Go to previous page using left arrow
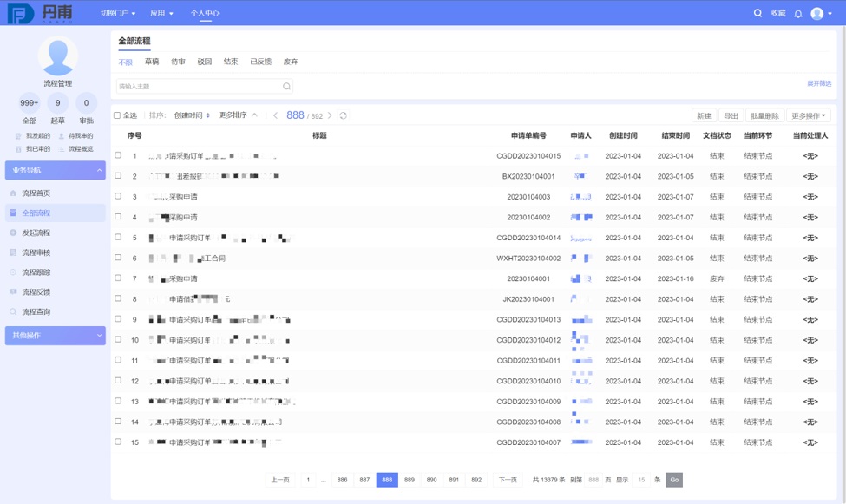Viewport: 846px width, 504px height. [276, 115]
